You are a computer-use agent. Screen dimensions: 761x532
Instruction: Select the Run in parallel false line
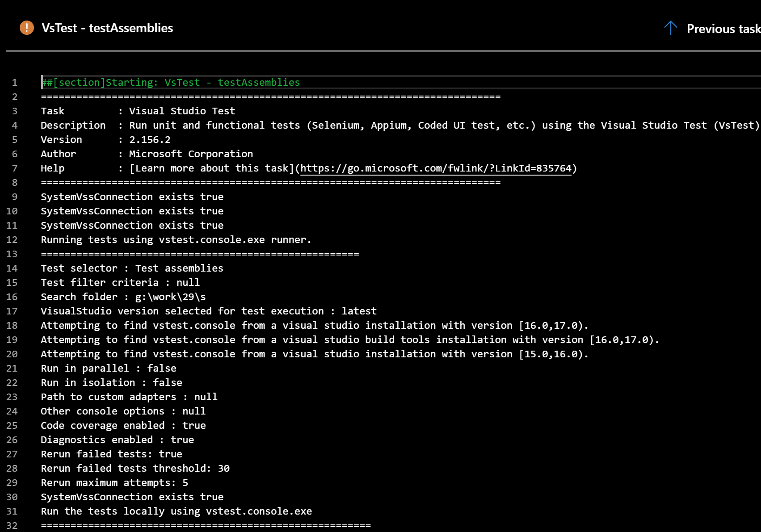108,369
